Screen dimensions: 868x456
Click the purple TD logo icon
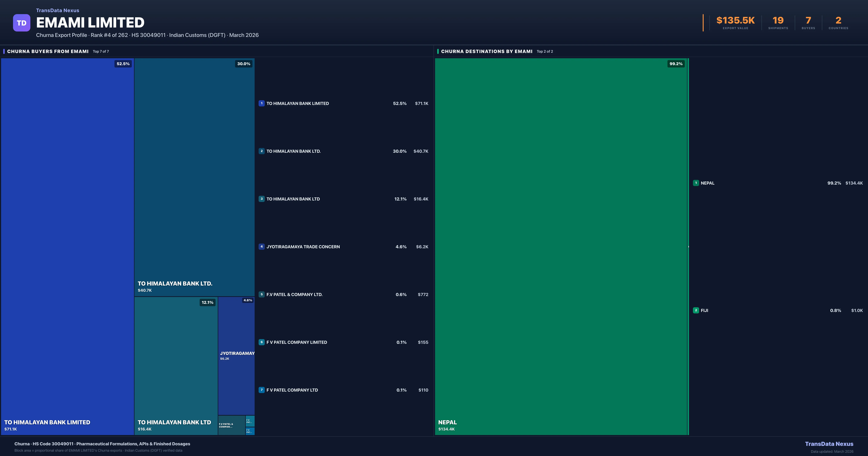22,23
